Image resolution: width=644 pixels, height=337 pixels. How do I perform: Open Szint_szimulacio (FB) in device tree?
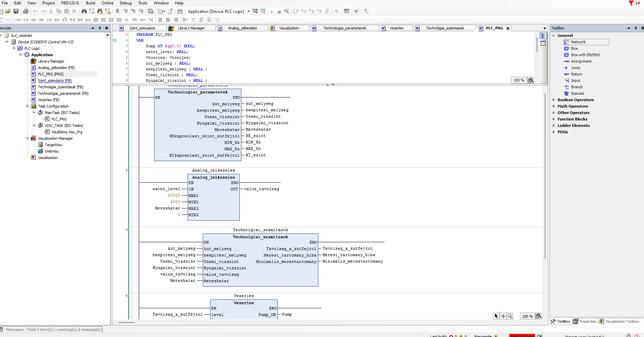(x=55, y=81)
